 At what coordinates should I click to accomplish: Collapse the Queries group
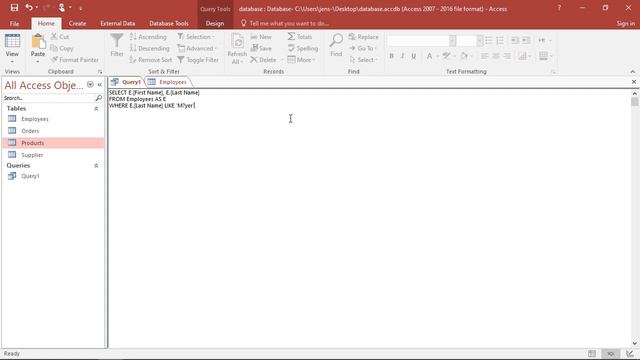[96, 166]
